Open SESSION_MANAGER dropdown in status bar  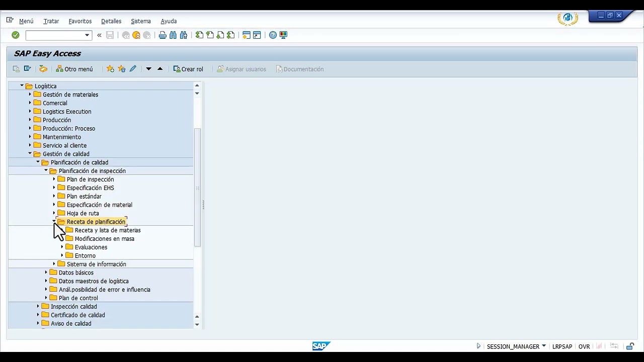[x=544, y=346]
